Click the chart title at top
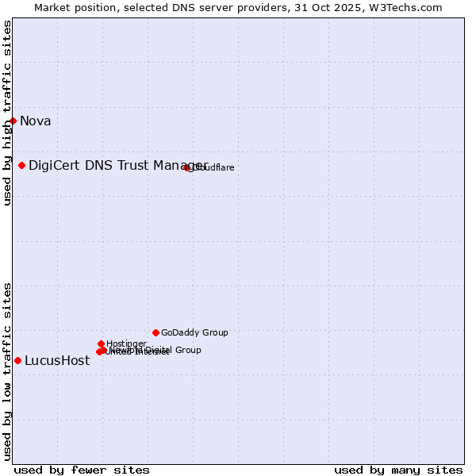Image resolution: width=476 pixels, height=476 pixels. point(238,7)
